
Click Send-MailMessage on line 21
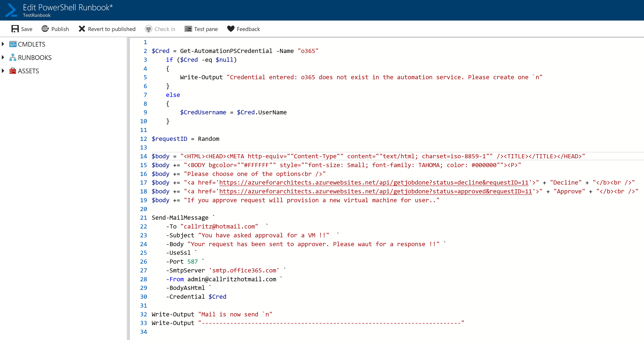click(x=180, y=218)
